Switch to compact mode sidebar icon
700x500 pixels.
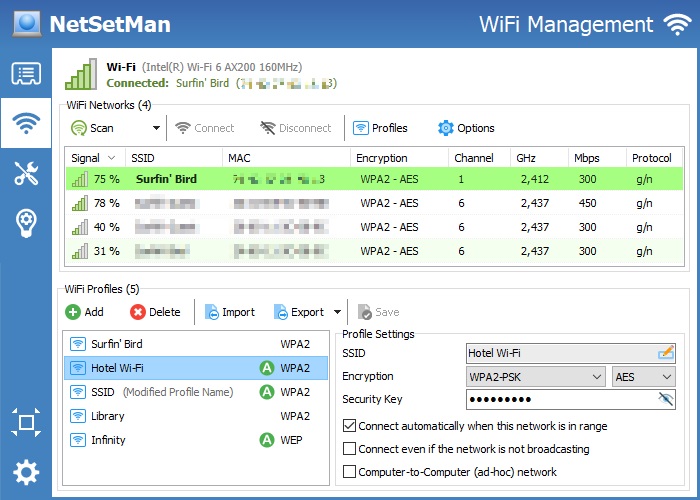point(26,422)
